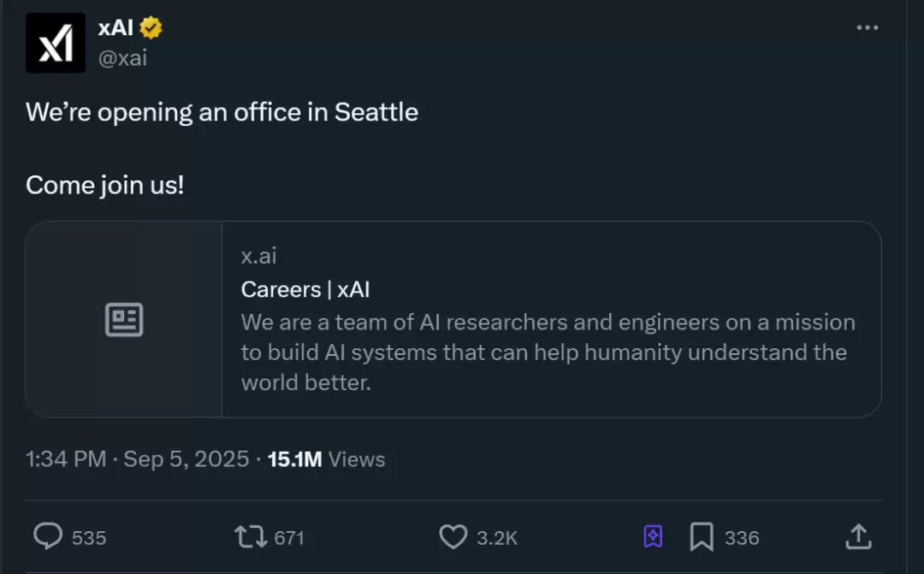Open the more options three-dot menu
This screenshot has height=574, width=924.
coord(867,27)
